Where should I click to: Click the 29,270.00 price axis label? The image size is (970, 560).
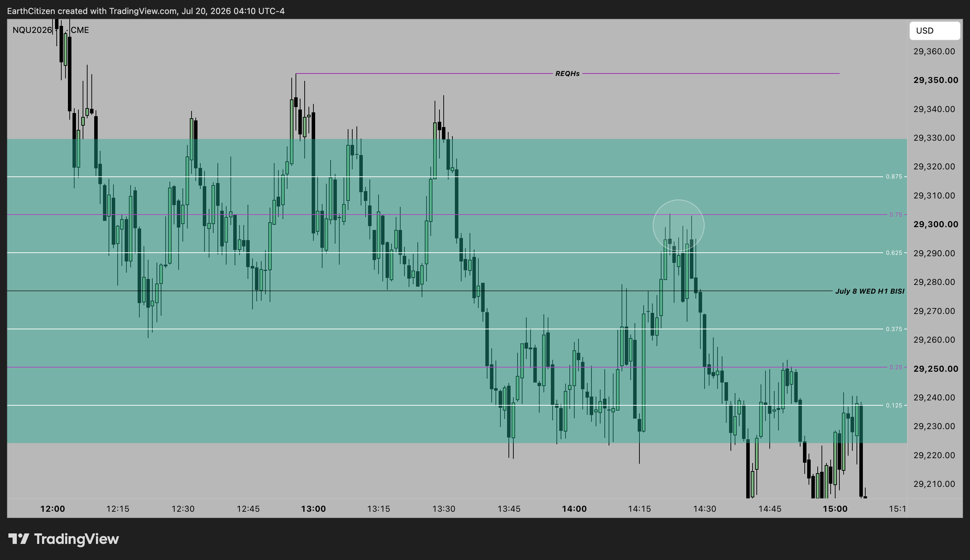934,311
